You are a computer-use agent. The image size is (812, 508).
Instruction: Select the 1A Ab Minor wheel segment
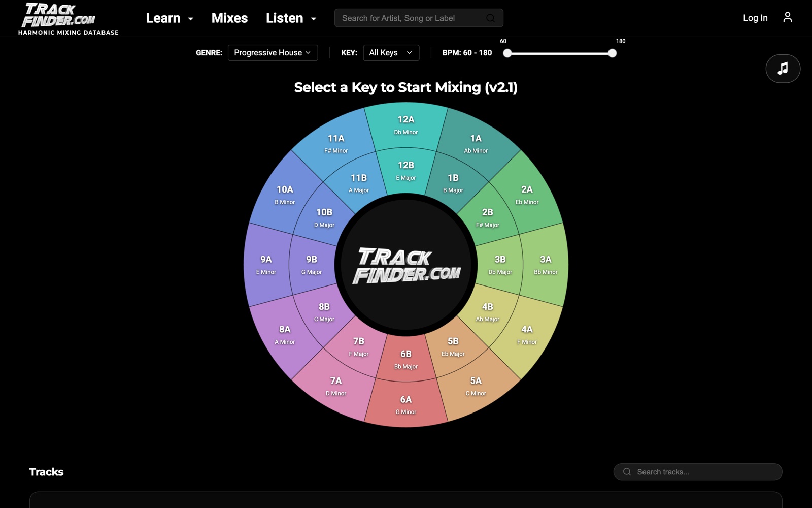coord(476,144)
